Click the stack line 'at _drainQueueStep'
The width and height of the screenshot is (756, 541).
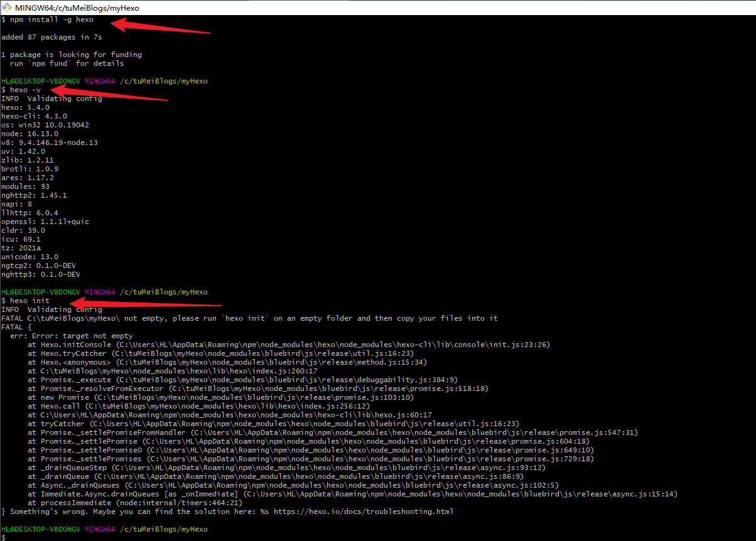(287, 468)
